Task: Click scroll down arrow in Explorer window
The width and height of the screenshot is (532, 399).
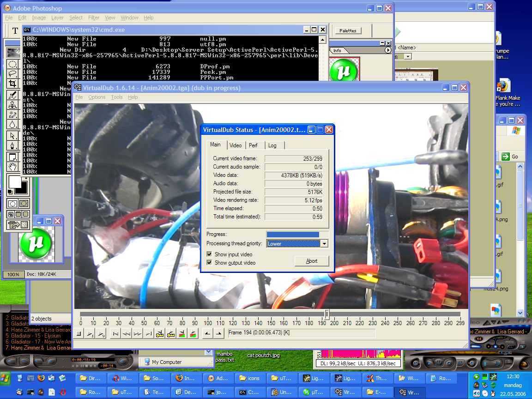Action: [520, 313]
